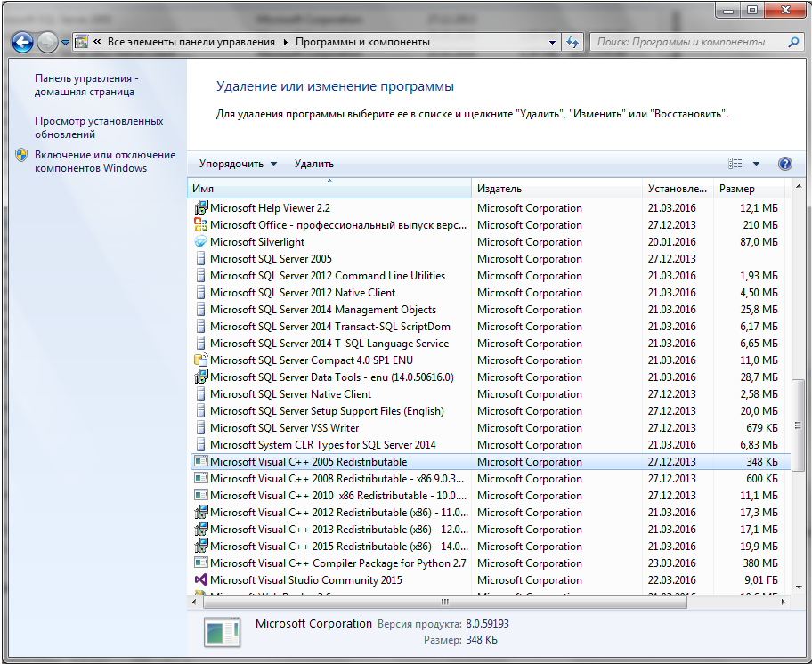The width and height of the screenshot is (812, 664).
Task: Click the Visual Studio Community 2015 icon
Action: (x=201, y=580)
